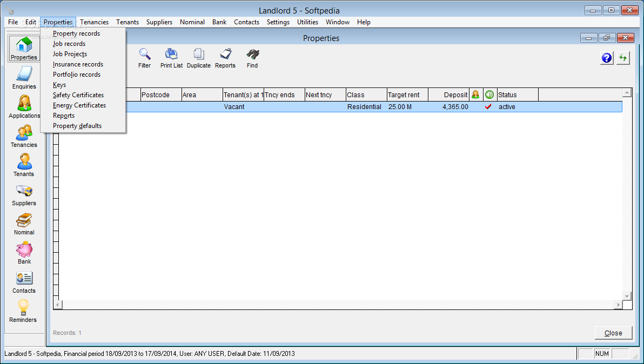Sort by the Status column header
Screen dimensions: 644x364
(x=518, y=95)
